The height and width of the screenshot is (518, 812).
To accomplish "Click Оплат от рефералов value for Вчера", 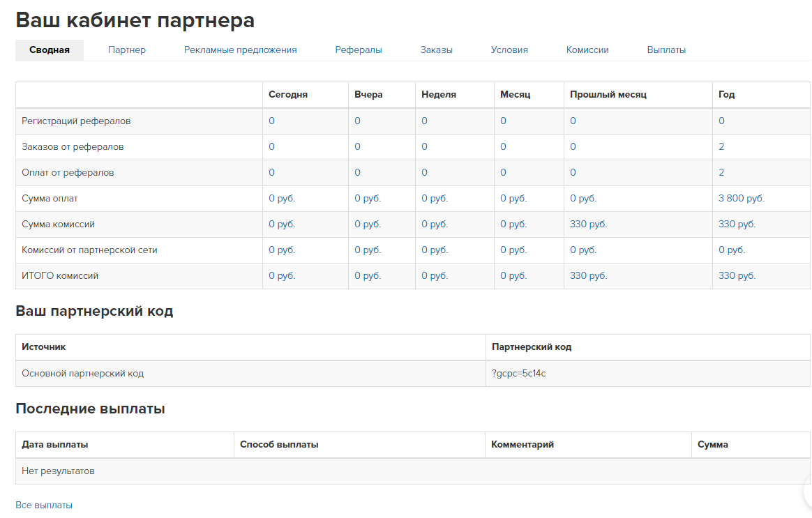I will click(357, 172).
